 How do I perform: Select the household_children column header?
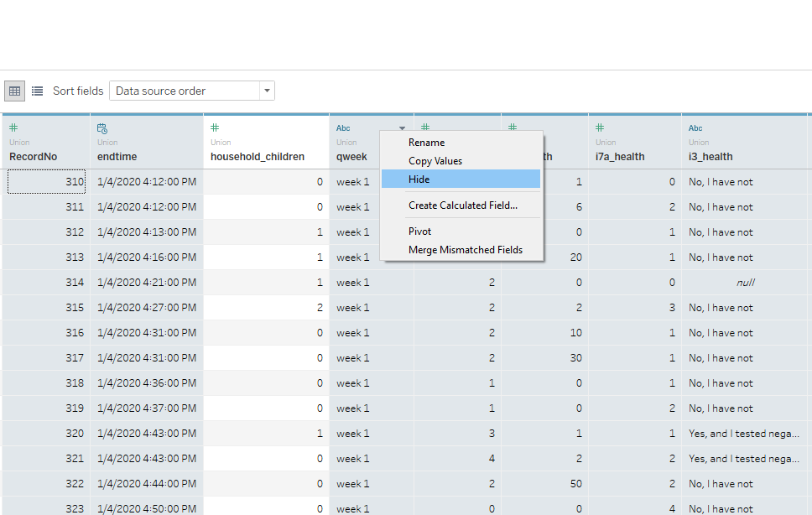(257, 156)
